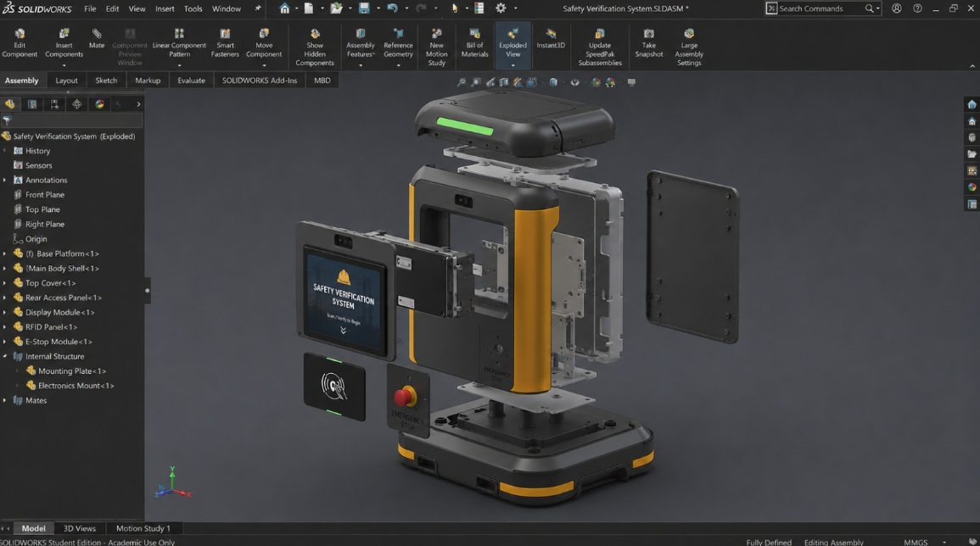Click the New document icon
The image size is (980, 546).
point(309,8)
